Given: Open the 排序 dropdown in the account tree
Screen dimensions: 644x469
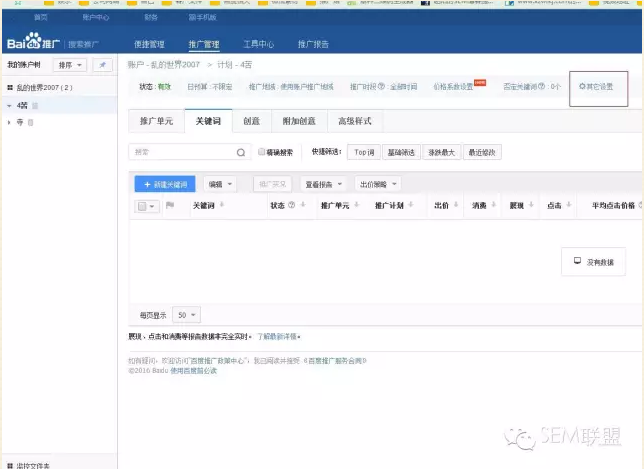Looking at the screenshot, I should click(70, 65).
